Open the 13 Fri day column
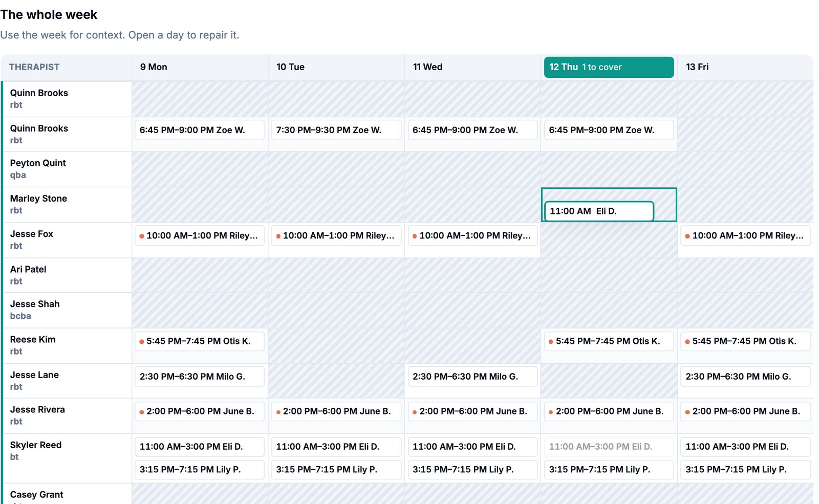819x504 pixels. tap(745, 67)
